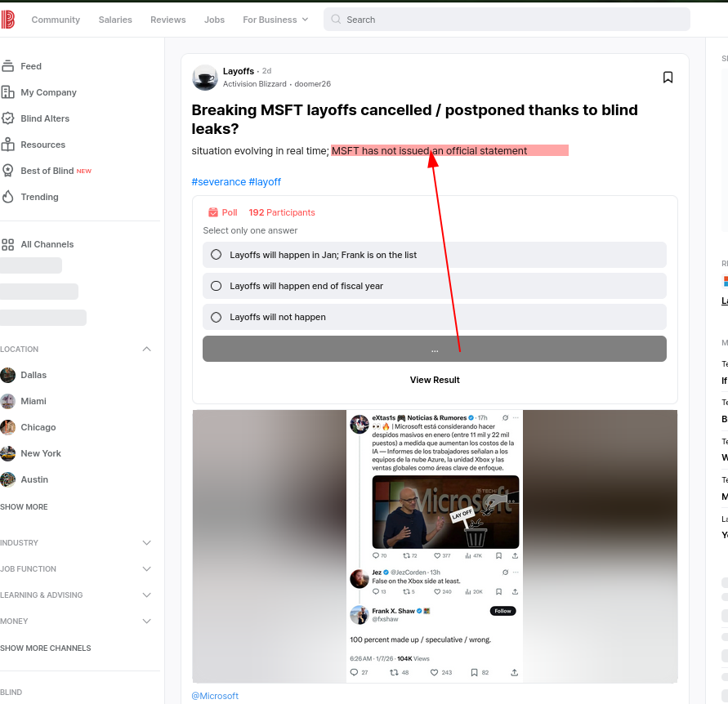Screen dimensions: 728x704
Task: Open the #severance hashtag link
Action: pyautogui.click(x=218, y=182)
